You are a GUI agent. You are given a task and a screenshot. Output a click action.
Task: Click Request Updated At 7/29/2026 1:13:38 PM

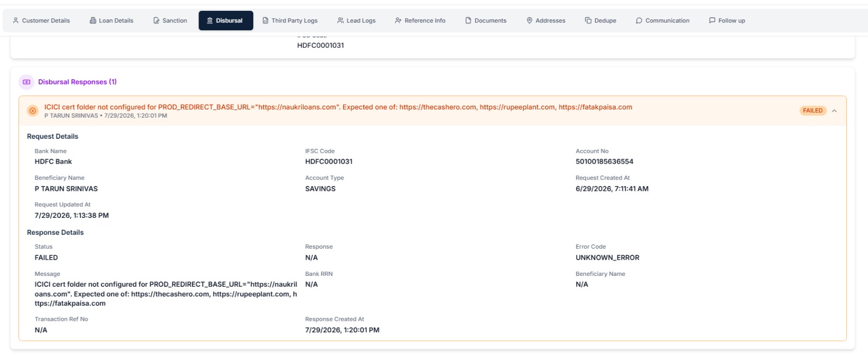[72, 216]
